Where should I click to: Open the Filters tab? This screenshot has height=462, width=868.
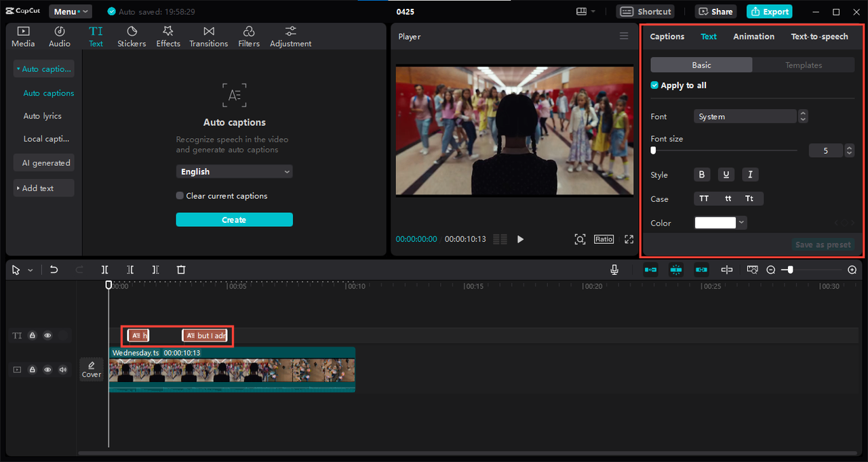point(249,37)
